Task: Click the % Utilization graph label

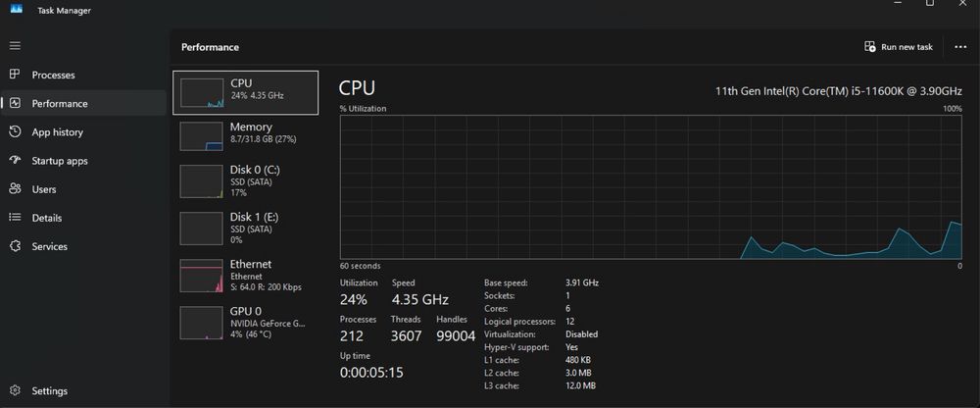Action: [x=364, y=108]
